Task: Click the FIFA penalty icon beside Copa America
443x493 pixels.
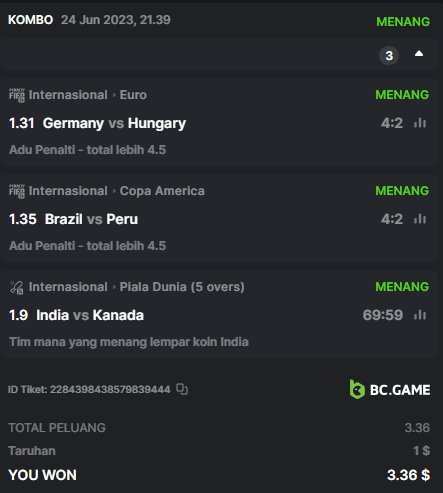Action: [x=17, y=191]
